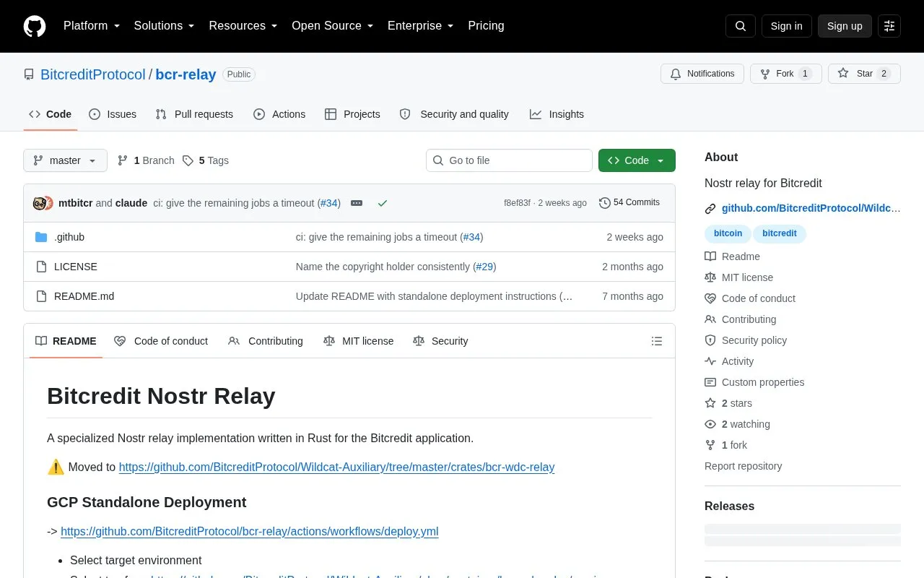Open the appearance settings icon next to Sign up

889,26
